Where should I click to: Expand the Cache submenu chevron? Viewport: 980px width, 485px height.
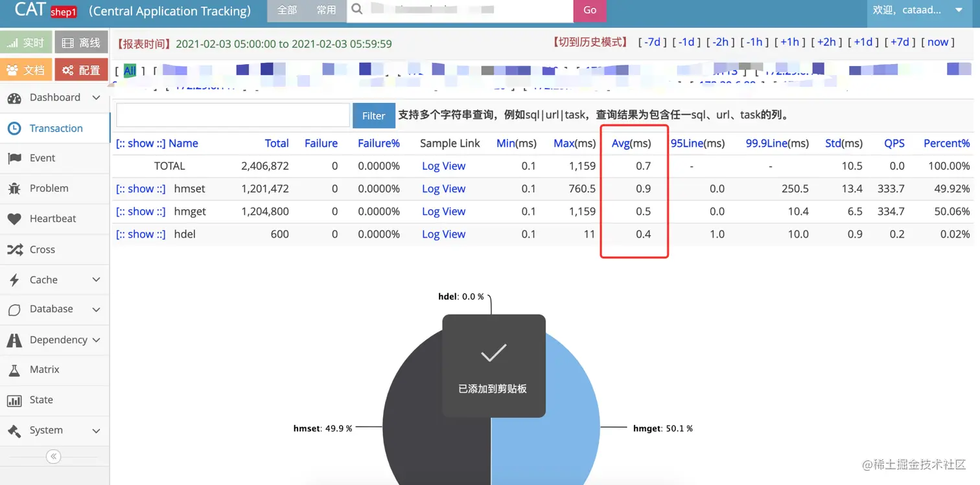(97, 280)
